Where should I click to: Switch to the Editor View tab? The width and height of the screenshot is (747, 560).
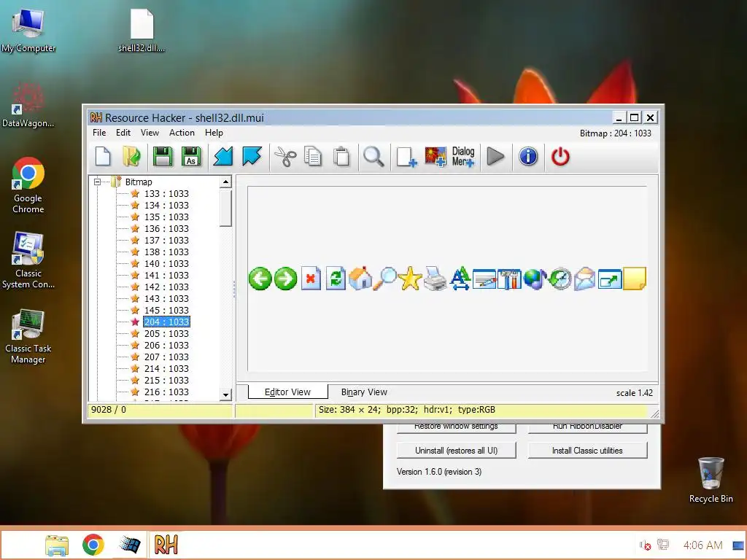click(x=287, y=392)
